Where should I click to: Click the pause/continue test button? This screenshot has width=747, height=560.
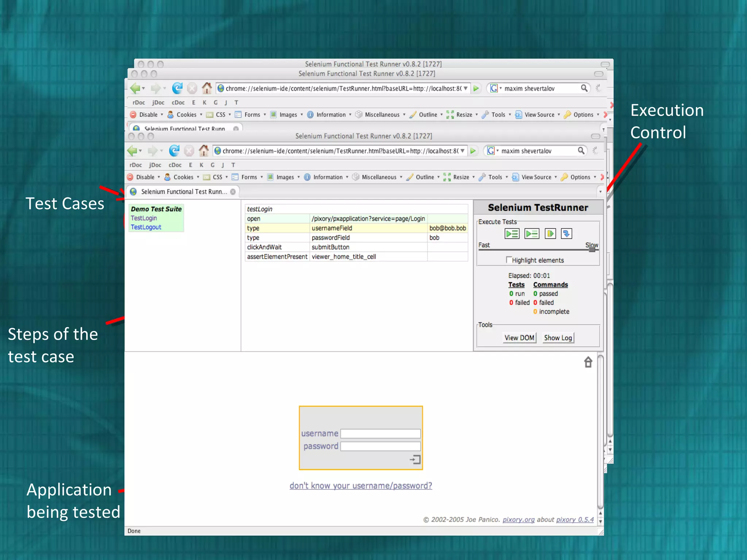click(550, 233)
